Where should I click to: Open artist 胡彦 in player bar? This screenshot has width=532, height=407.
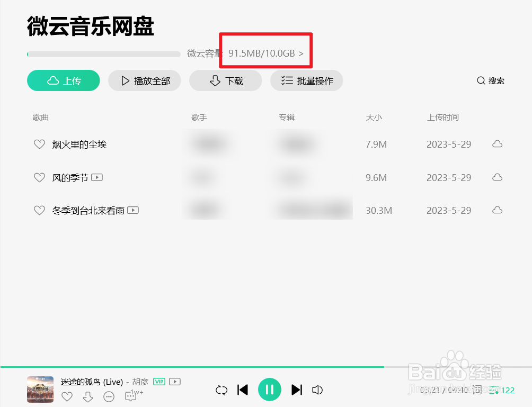point(140,382)
